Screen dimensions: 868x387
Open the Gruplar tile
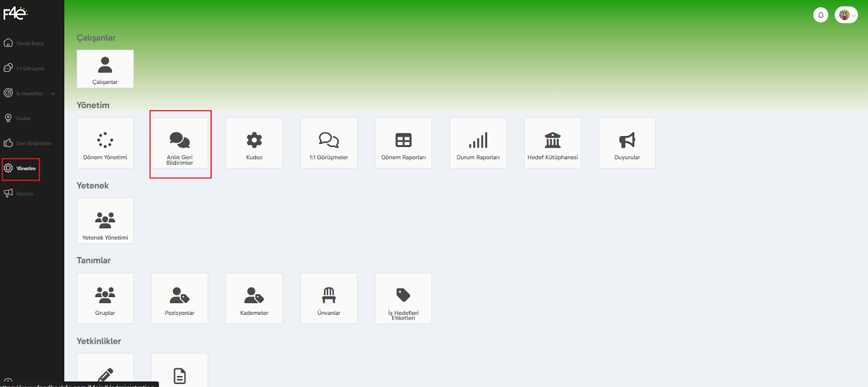pyautogui.click(x=105, y=298)
